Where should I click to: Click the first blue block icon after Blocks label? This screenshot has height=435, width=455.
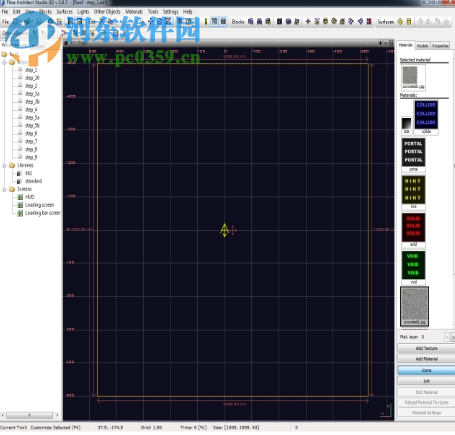point(251,22)
